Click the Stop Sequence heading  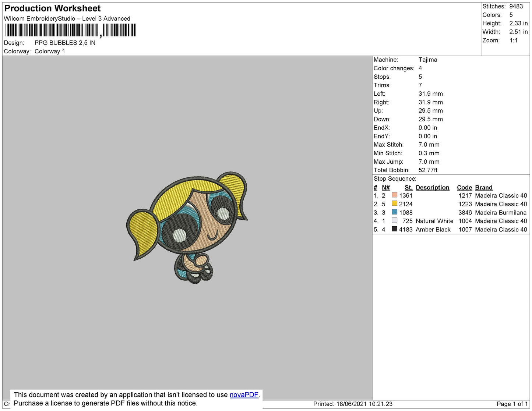pyautogui.click(x=395, y=179)
